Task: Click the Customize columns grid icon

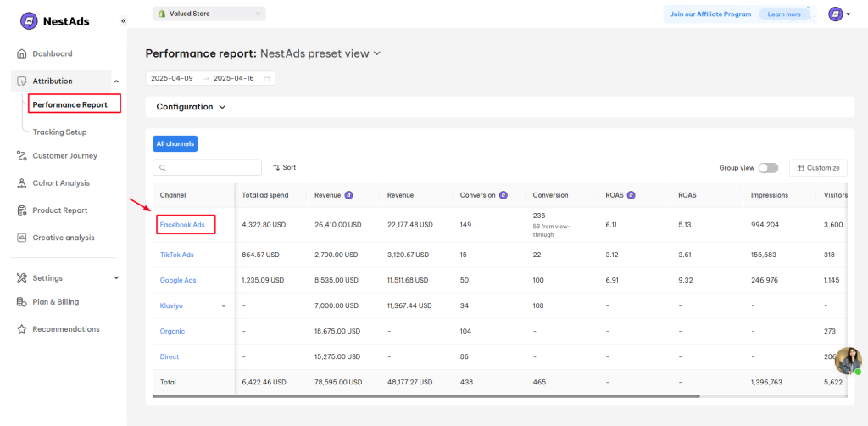Action: click(800, 168)
